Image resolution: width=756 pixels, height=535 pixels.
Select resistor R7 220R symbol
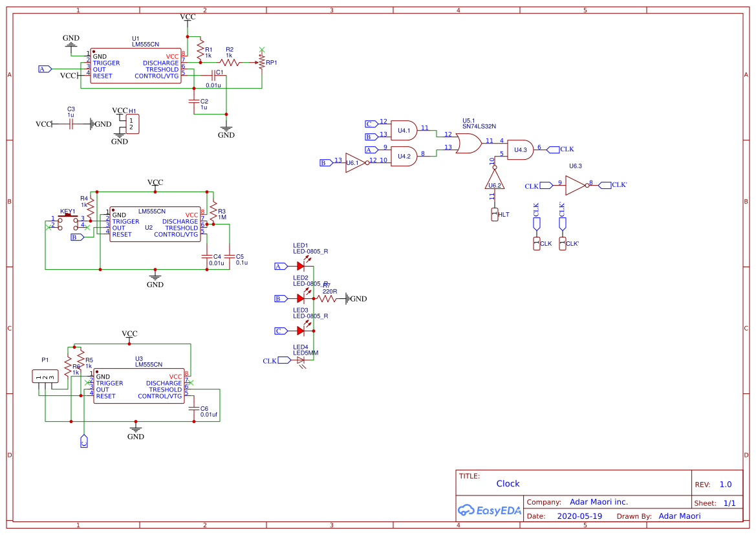coord(327,299)
